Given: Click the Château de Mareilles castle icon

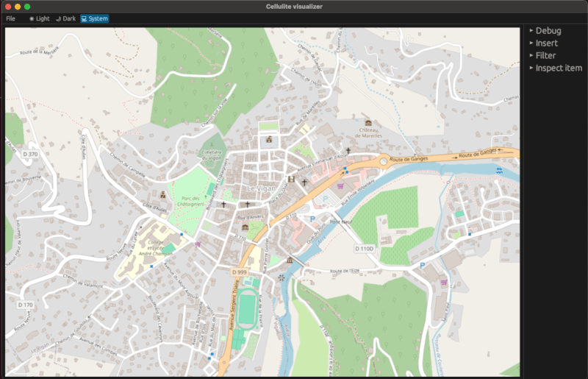Looking at the screenshot, I should (368, 122).
